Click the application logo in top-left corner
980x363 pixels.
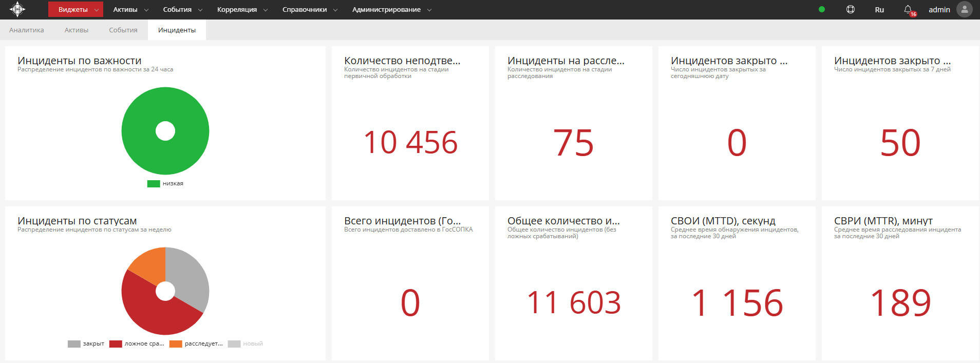pos(17,9)
